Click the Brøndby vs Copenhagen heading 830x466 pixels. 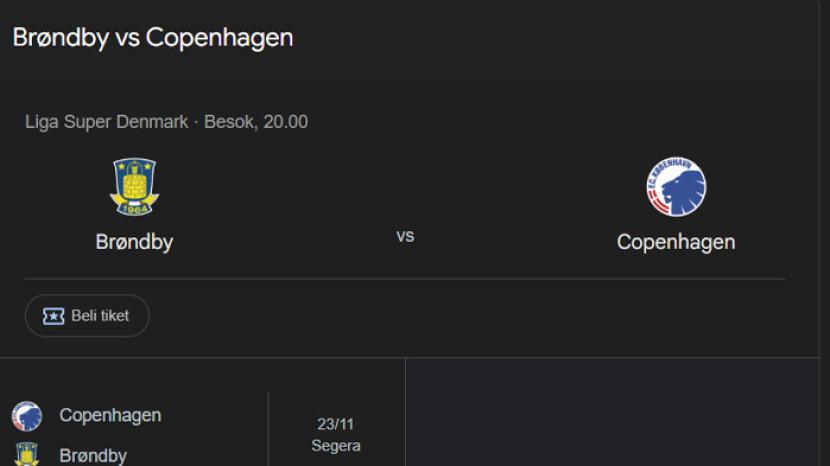click(153, 38)
